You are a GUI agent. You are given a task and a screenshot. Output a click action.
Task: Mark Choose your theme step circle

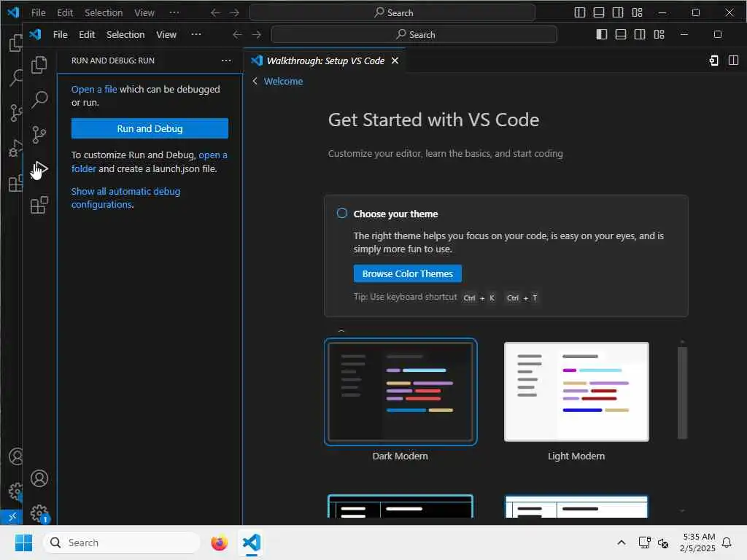[x=341, y=213]
